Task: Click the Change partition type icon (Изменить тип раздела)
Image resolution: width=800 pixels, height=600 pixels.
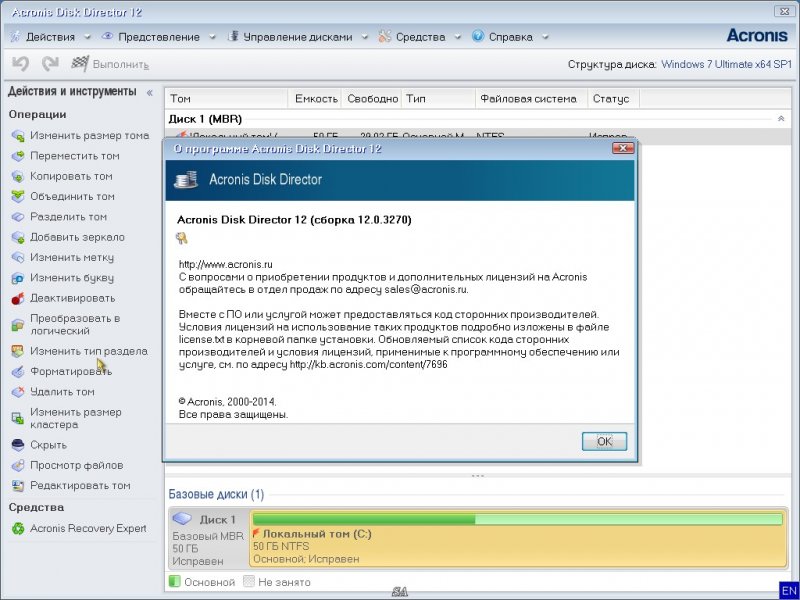Action: [x=18, y=351]
